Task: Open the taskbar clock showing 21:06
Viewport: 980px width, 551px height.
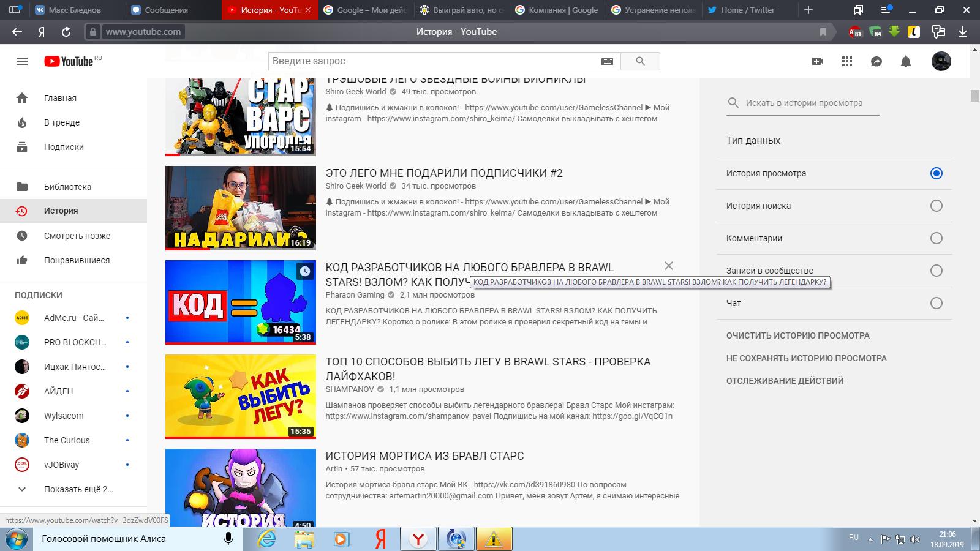Action: coord(947,539)
